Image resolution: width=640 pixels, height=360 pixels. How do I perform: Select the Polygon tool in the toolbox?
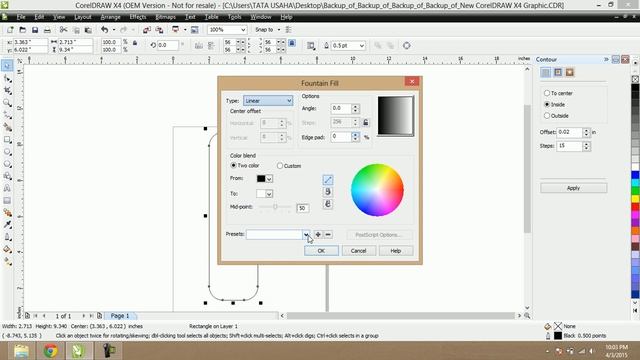tap(7, 164)
